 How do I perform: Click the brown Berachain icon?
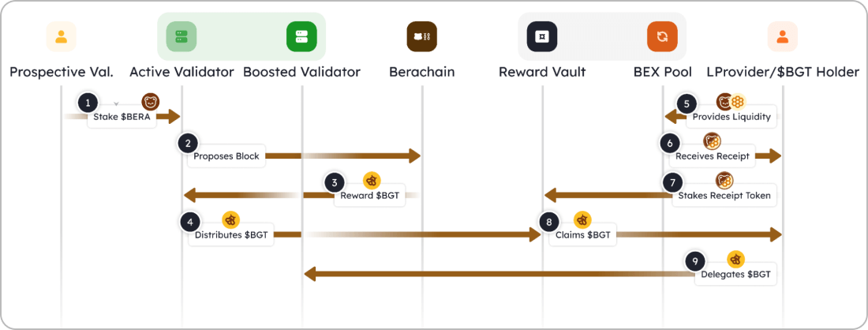click(x=422, y=36)
